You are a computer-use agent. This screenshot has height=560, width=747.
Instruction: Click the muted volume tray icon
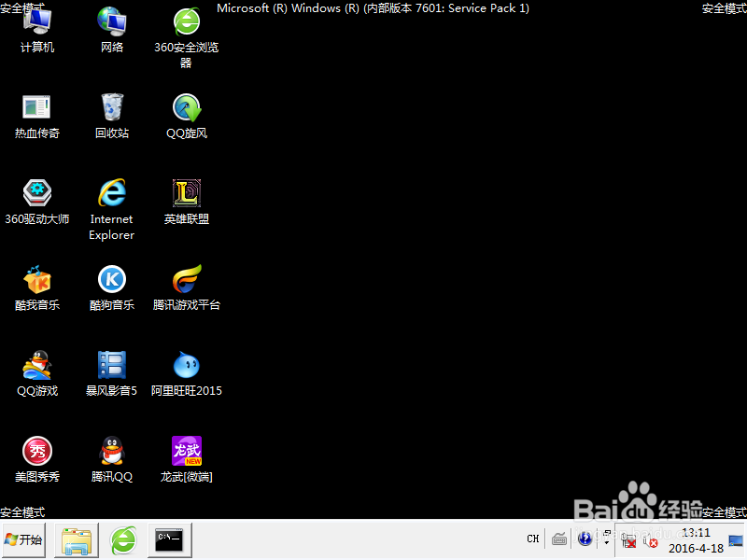coord(650,541)
